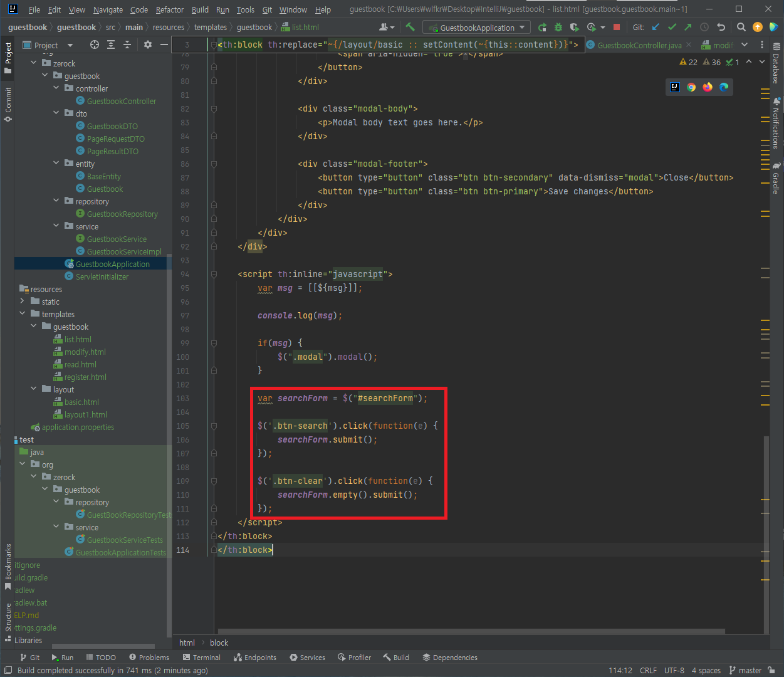
Task: Update project with the Git blue arrow
Action: coord(656,27)
